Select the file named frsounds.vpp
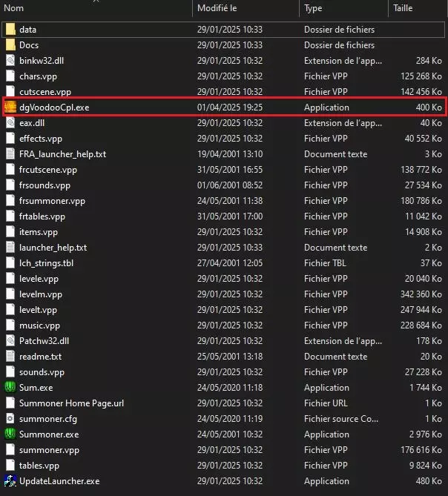Viewport: 448px width, 496px height. (45, 185)
